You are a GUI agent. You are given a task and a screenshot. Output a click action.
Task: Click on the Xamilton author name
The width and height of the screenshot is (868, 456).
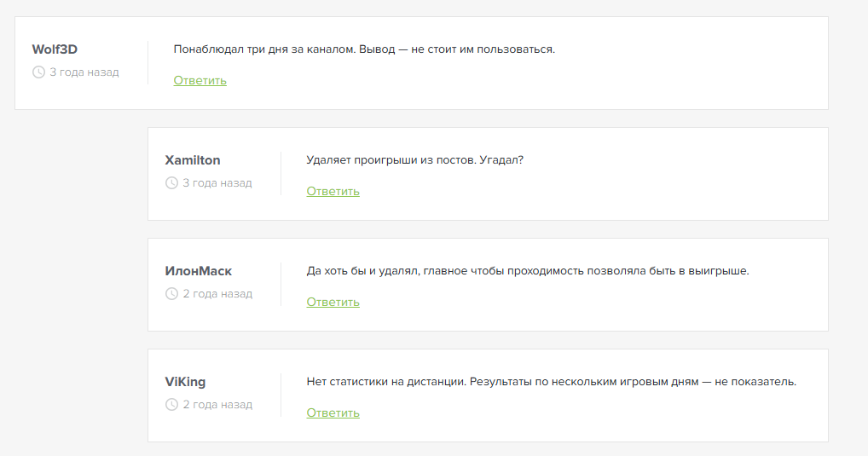click(x=193, y=160)
